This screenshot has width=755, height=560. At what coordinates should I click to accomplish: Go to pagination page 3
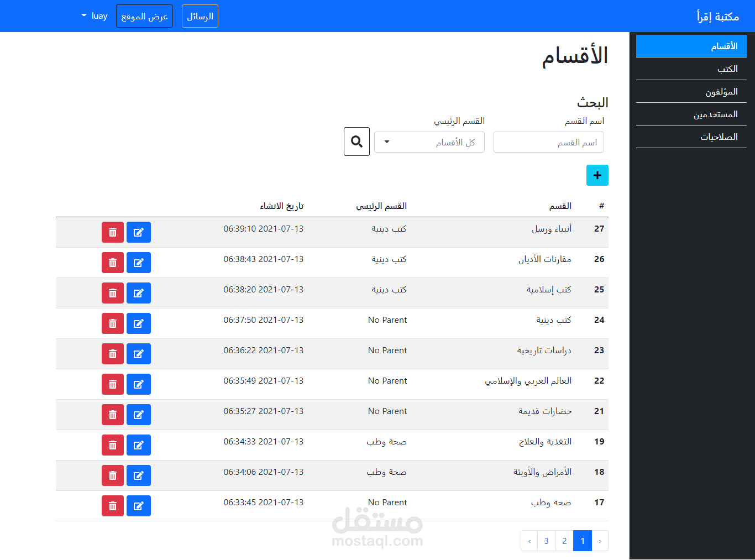547,541
